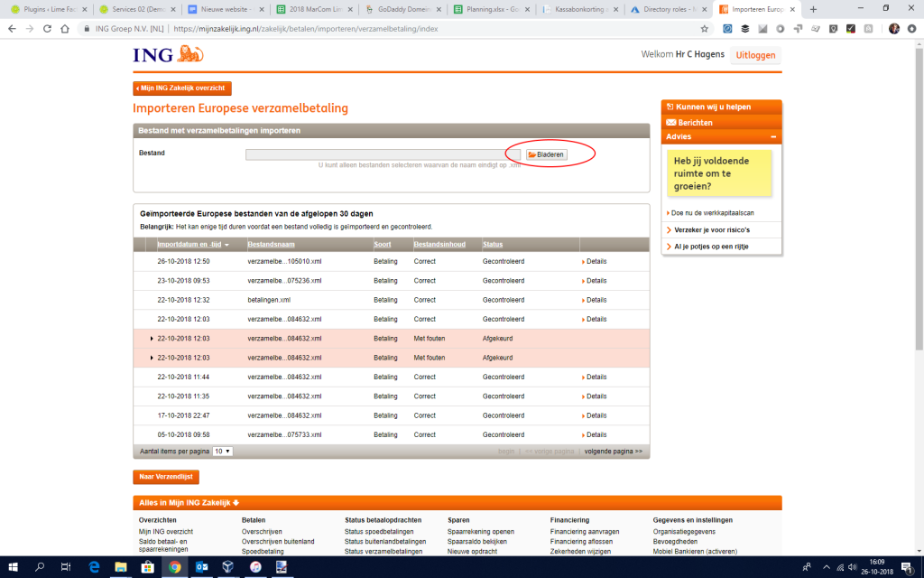Open the items per page dropdown
Image resolution: width=924 pixels, height=578 pixels.
click(x=223, y=451)
